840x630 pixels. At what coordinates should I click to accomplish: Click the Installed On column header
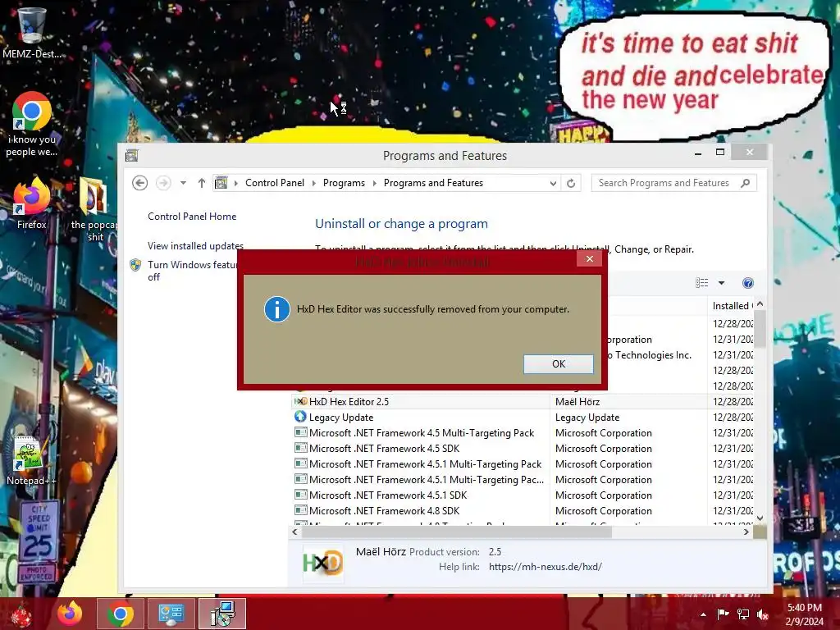click(731, 306)
